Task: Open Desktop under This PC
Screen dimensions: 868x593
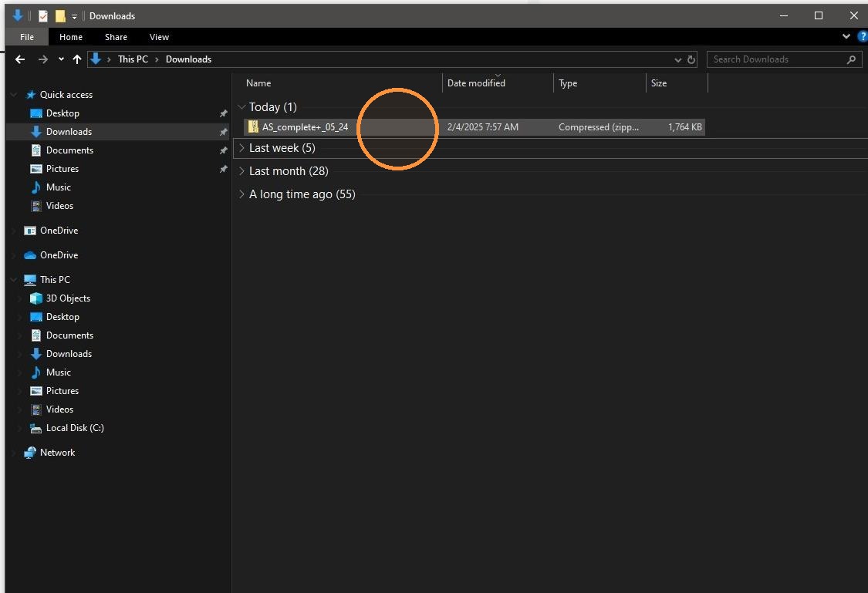Action: click(62, 316)
